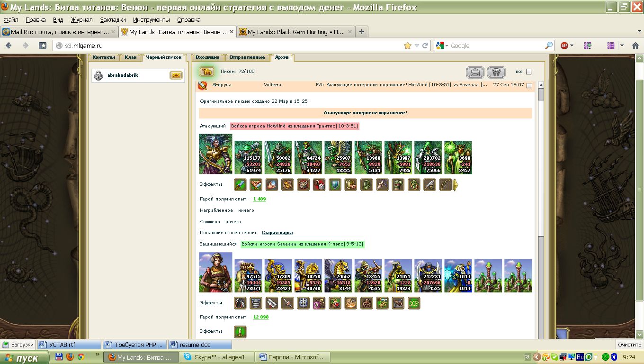Click the green sword attacker effect icon
The height and width of the screenshot is (364, 644).
click(x=240, y=185)
